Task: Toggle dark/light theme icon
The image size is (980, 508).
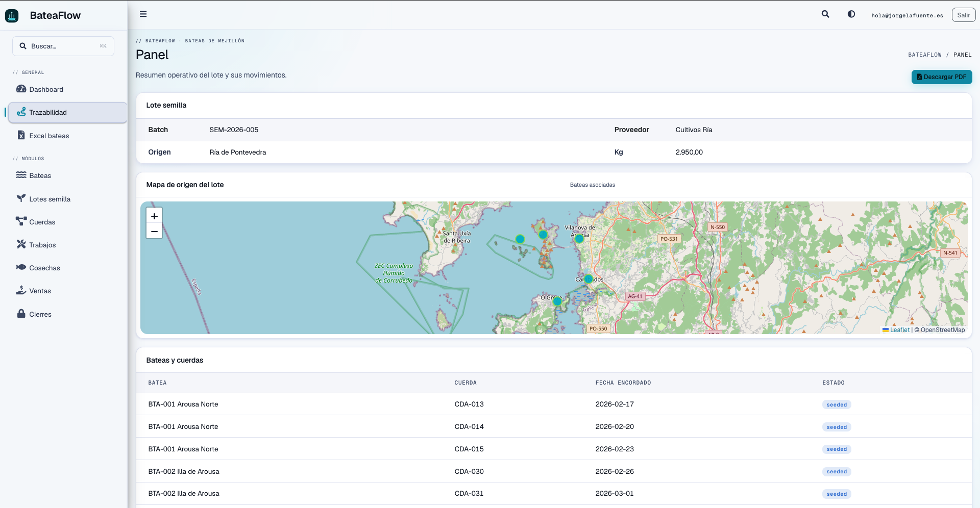Action: (x=851, y=14)
